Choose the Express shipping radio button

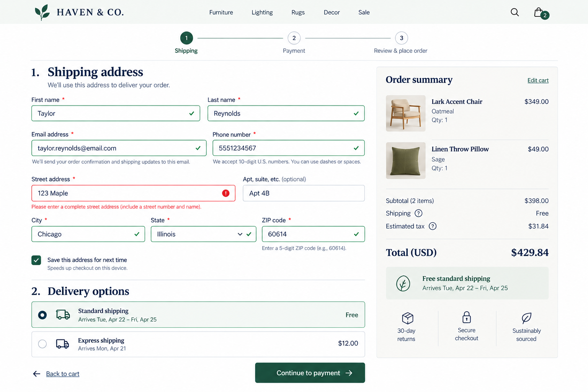42,344
